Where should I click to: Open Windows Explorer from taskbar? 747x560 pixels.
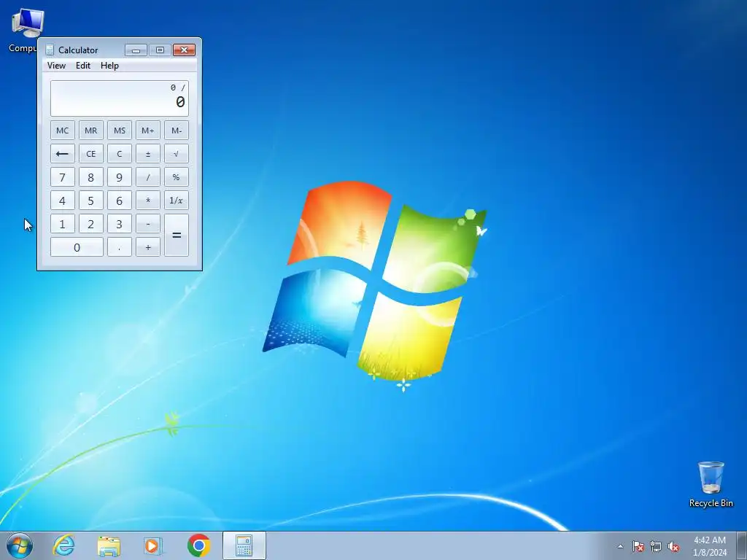coord(109,545)
